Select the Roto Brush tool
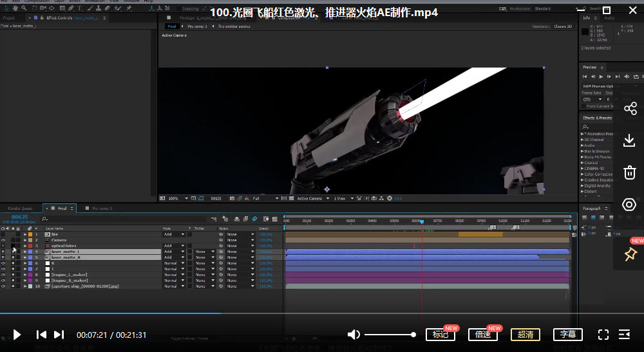This screenshot has width=644, height=352. [x=118, y=8]
